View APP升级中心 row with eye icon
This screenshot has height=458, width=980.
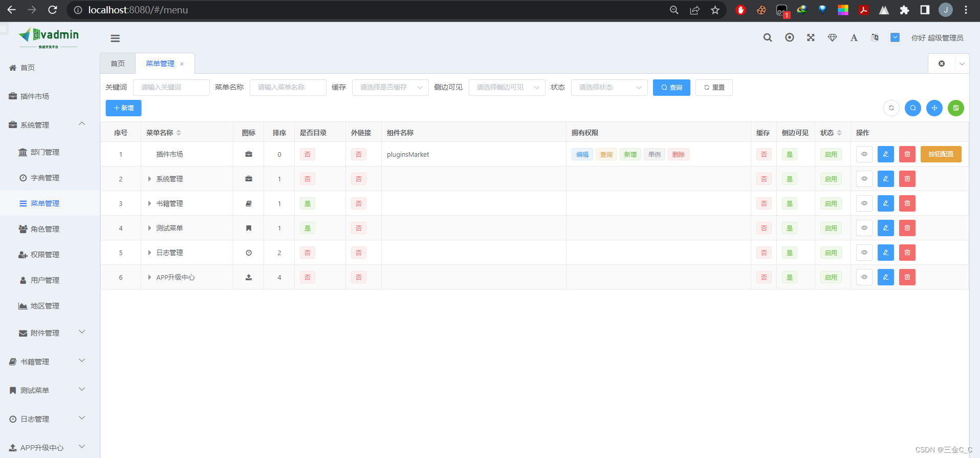pyautogui.click(x=864, y=277)
